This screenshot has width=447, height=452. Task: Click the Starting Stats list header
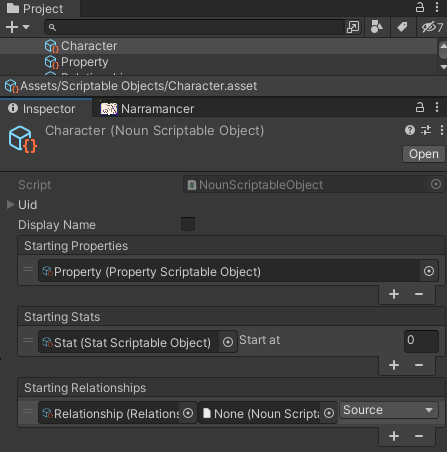(231, 317)
